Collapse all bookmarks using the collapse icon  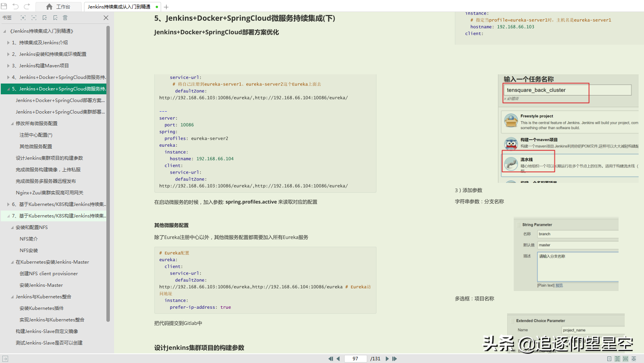[x=34, y=18]
